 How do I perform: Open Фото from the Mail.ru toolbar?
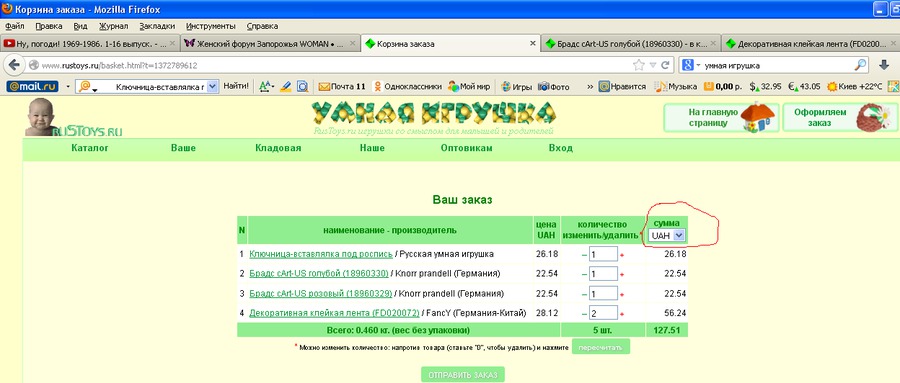click(x=554, y=87)
